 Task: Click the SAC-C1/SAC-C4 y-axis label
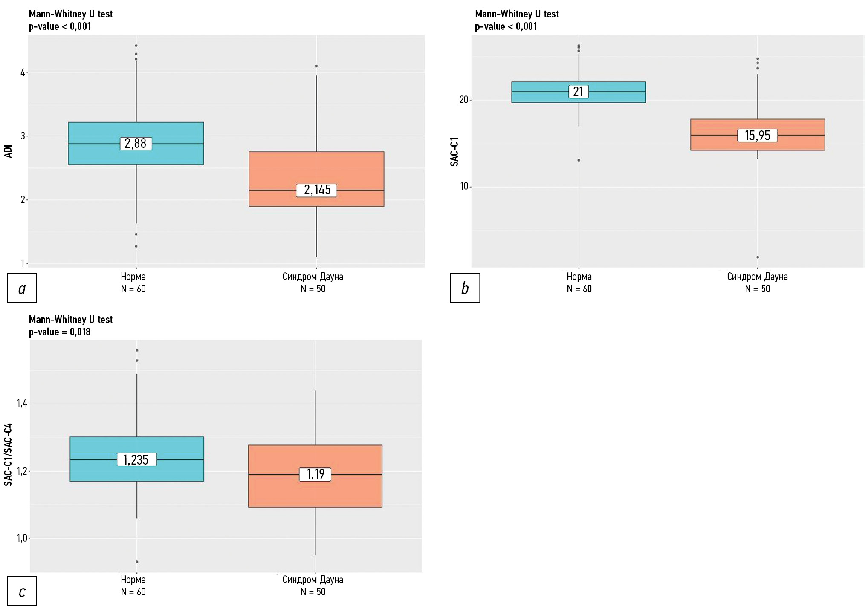8,454
